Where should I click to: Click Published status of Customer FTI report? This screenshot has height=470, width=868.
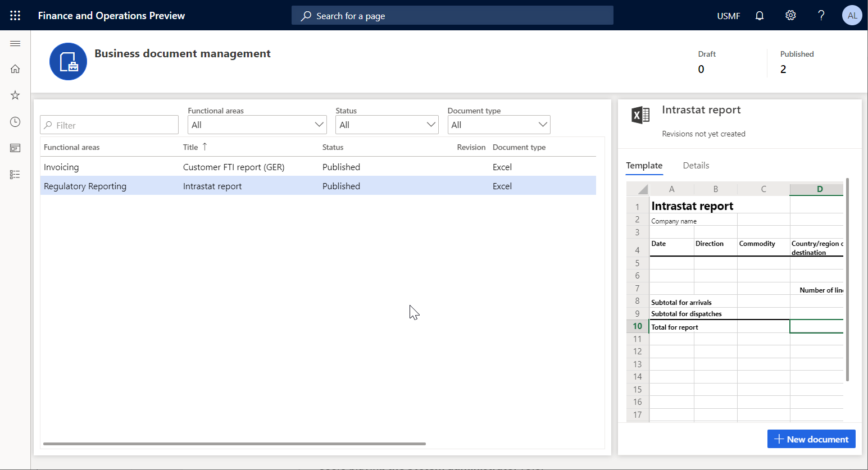coord(341,167)
